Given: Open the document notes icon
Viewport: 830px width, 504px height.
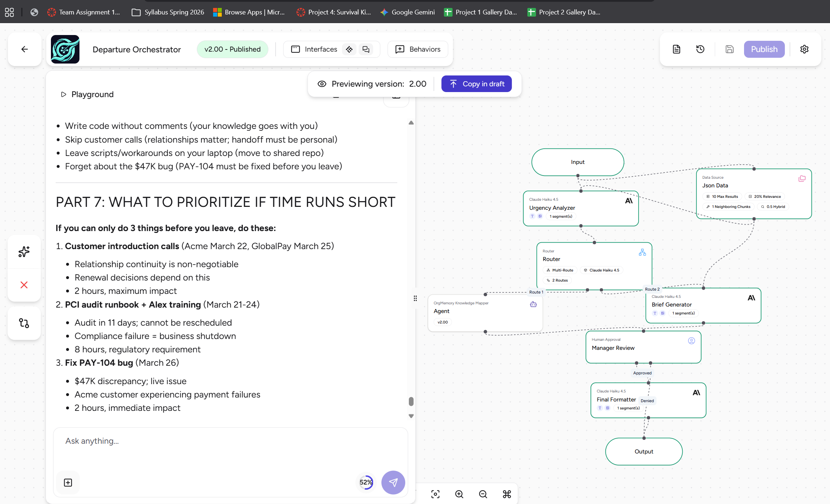Looking at the screenshot, I should pyautogui.click(x=676, y=49).
